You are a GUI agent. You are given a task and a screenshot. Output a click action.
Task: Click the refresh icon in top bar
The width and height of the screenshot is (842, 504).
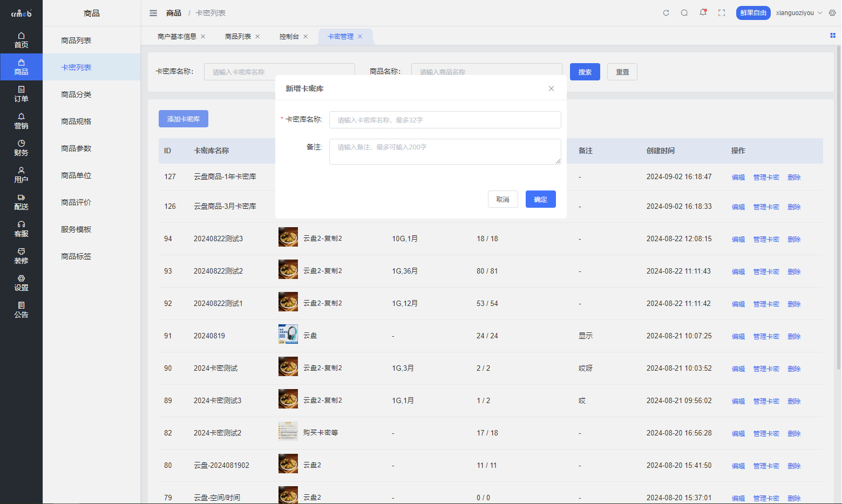pos(666,13)
